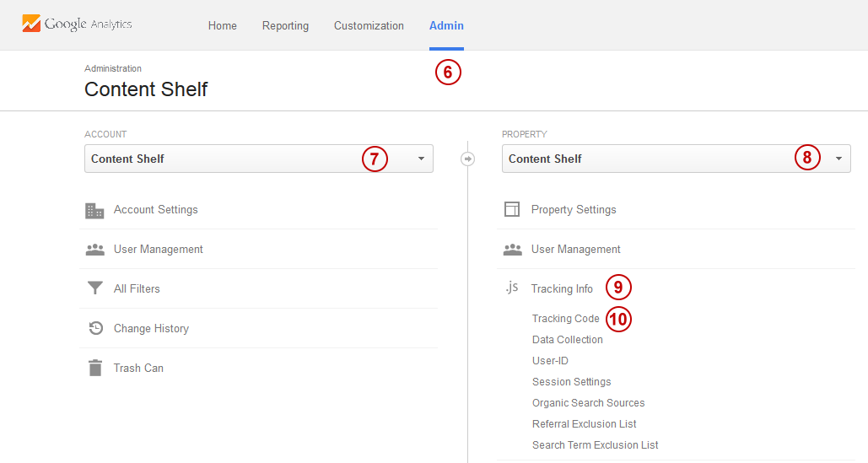Open Session Settings
The width and height of the screenshot is (868, 463).
[x=571, y=382]
